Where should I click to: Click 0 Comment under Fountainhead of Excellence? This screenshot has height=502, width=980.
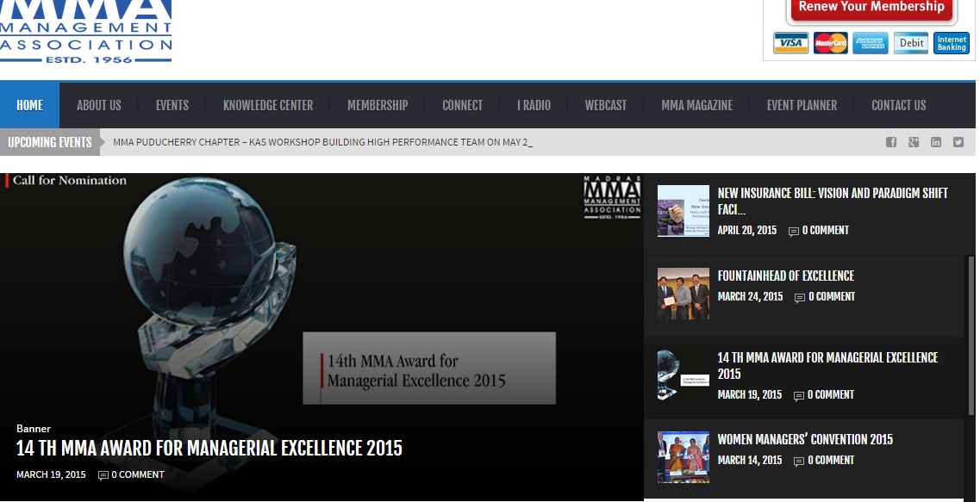click(x=831, y=296)
